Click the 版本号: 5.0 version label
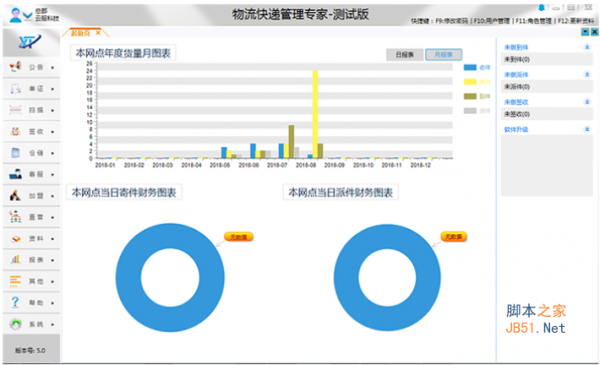 click(x=30, y=350)
